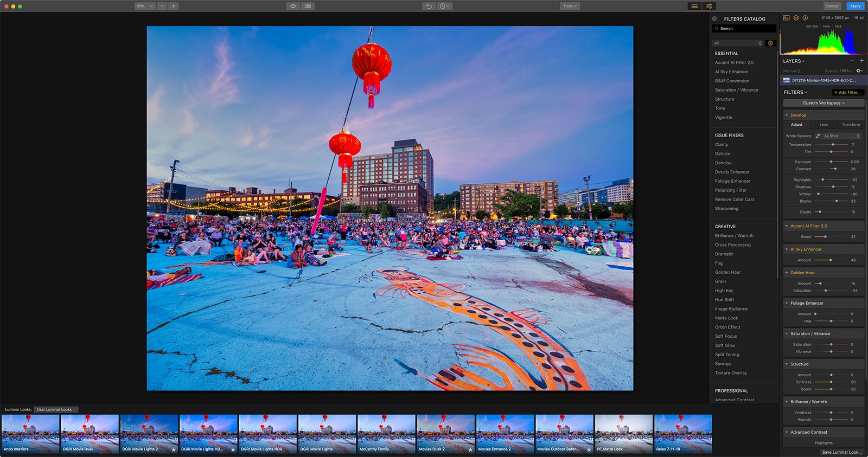The width and height of the screenshot is (868, 457).
Task: Open the Custom Workspace dropdown
Action: tap(824, 103)
